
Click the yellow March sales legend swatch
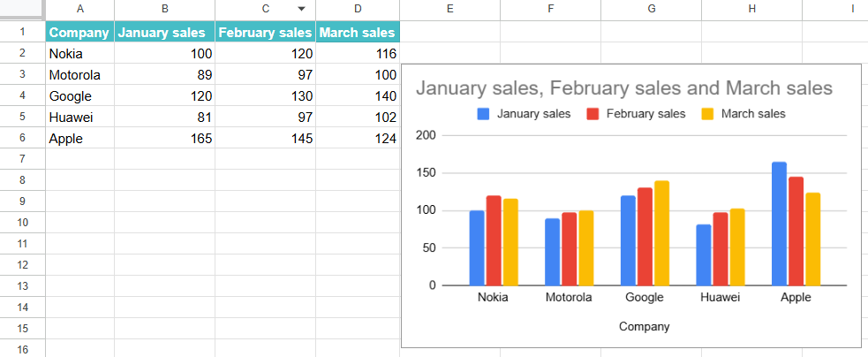tap(707, 114)
